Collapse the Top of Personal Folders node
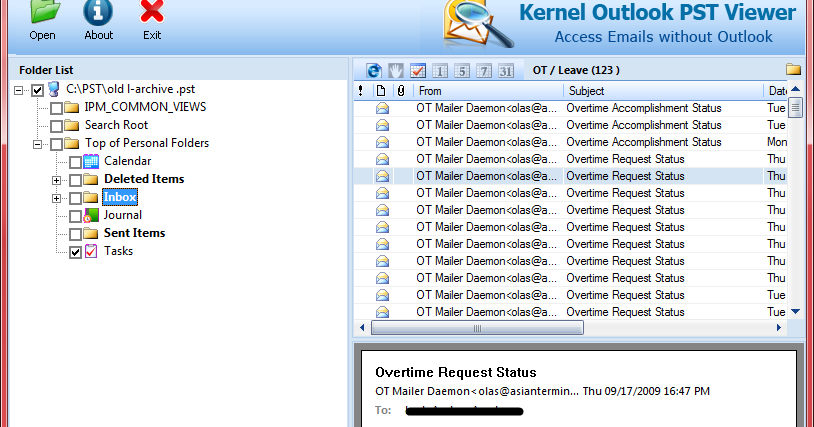 pyautogui.click(x=37, y=144)
